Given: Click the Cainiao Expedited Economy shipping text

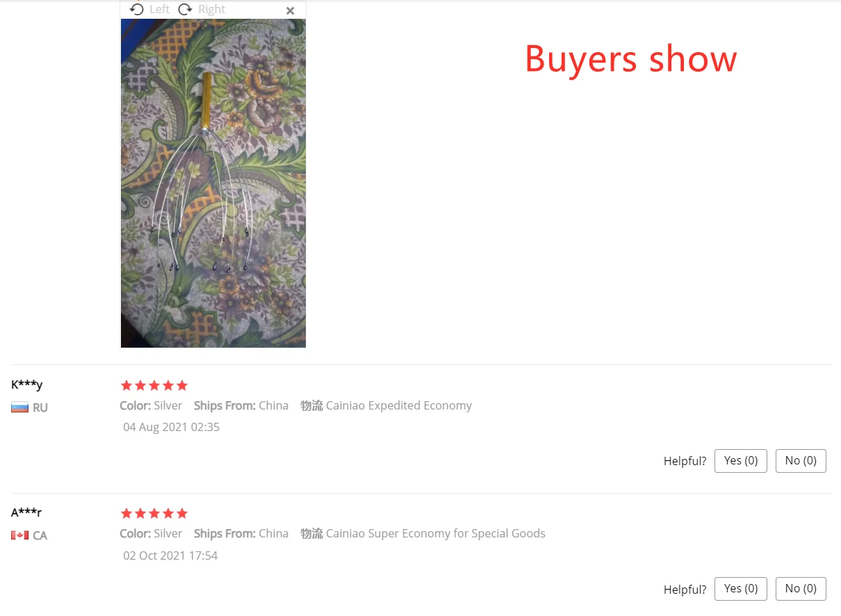Looking at the screenshot, I should click(x=399, y=405).
